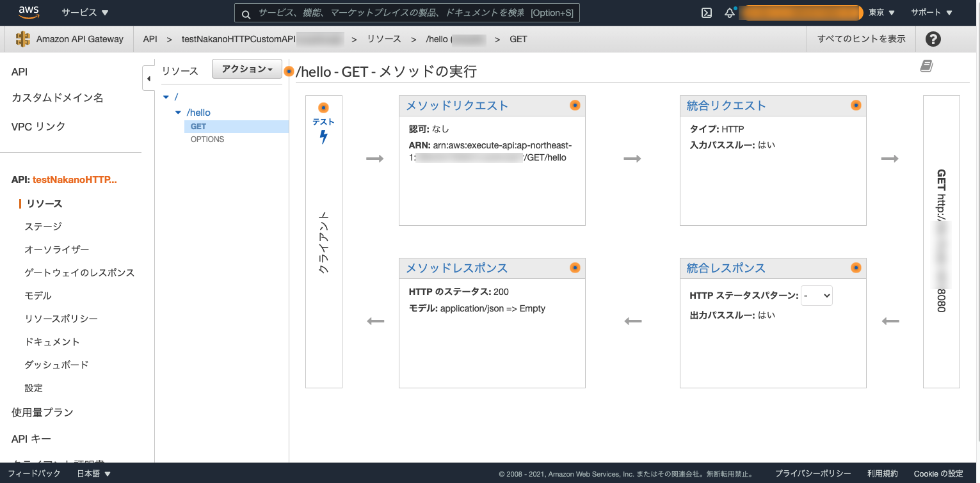The image size is (980, 483).
Task: Collapse the /hello tree node
Action: click(x=179, y=113)
